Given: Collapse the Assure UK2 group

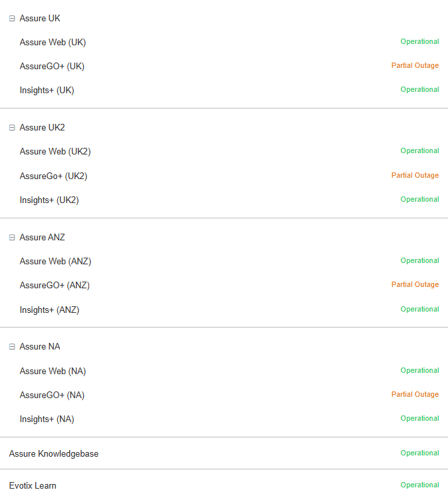Looking at the screenshot, I should (x=12, y=128).
